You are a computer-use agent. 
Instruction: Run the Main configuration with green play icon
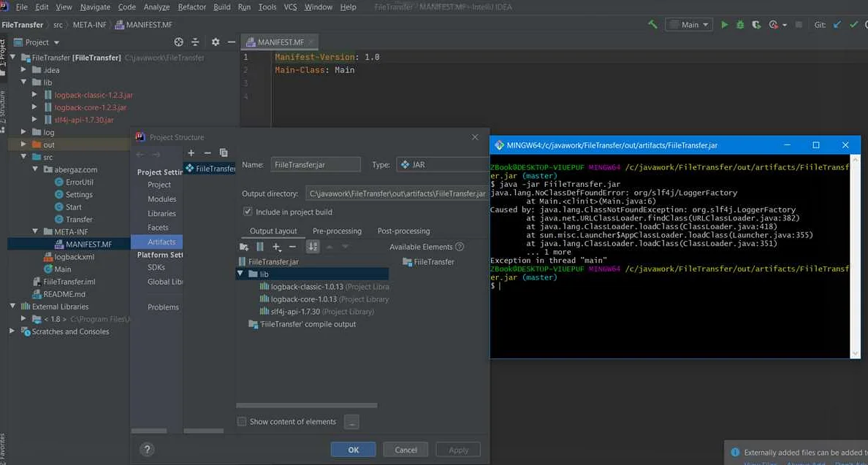click(x=724, y=24)
